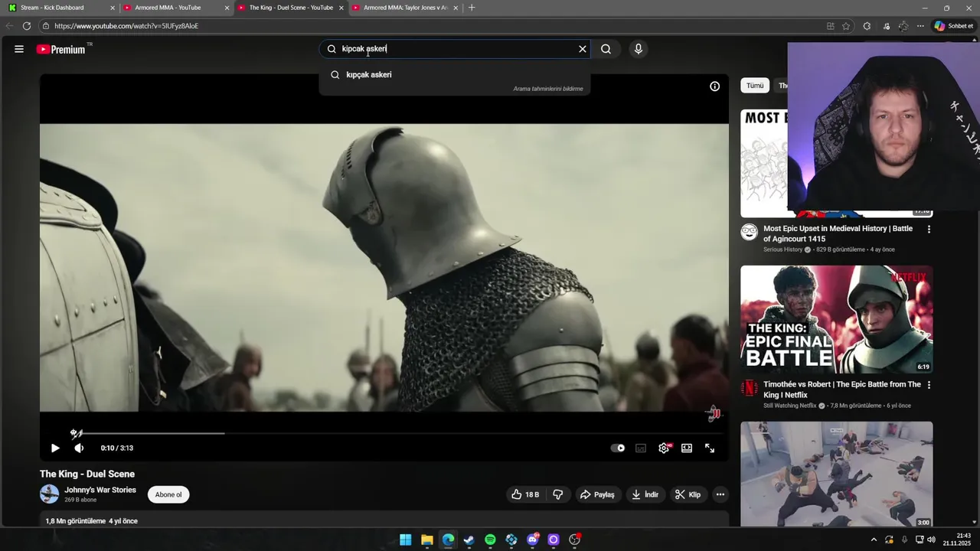Open the 3:00 recommended video thumbnail
The width and height of the screenshot is (980, 551).
(837, 474)
